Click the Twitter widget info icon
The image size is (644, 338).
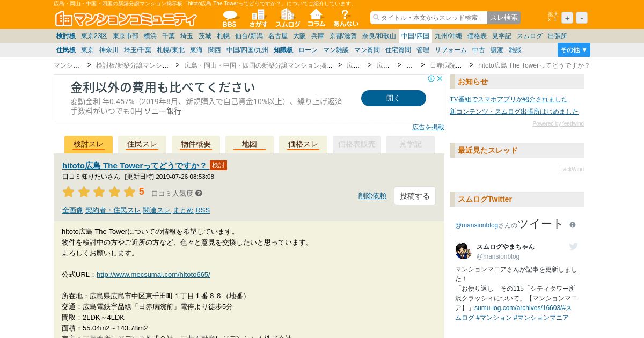[x=573, y=225]
